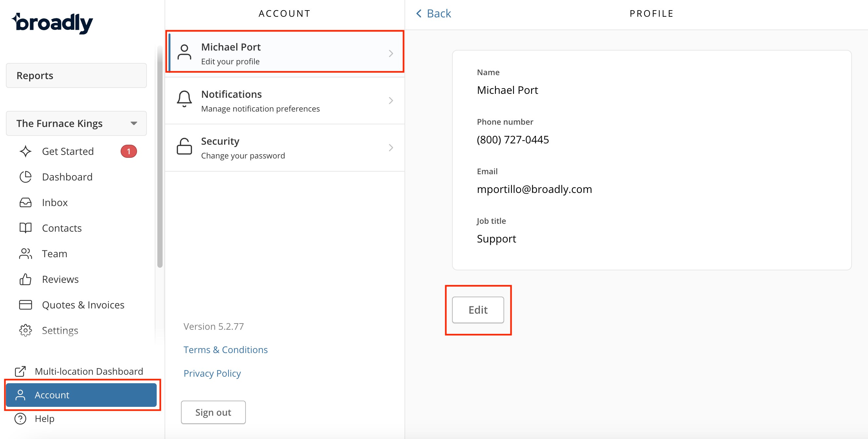Click the Inbox tray icon
The height and width of the screenshot is (439, 868).
[x=26, y=203]
